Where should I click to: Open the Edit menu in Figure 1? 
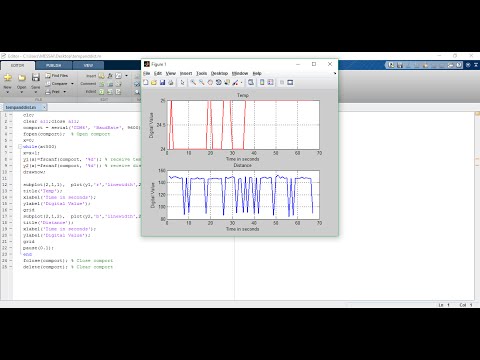click(158, 73)
